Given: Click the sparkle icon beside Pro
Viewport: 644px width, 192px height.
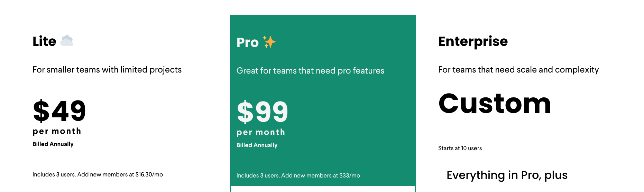Looking at the screenshot, I should (269, 42).
